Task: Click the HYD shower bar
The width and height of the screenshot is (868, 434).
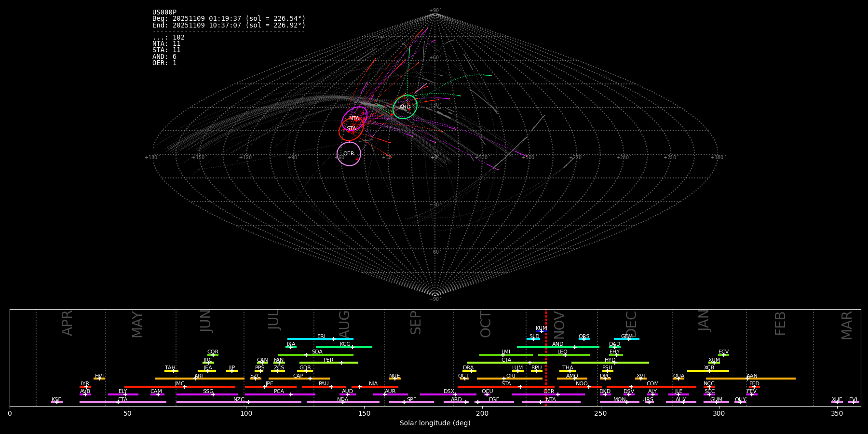Action: (x=610, y=363)
